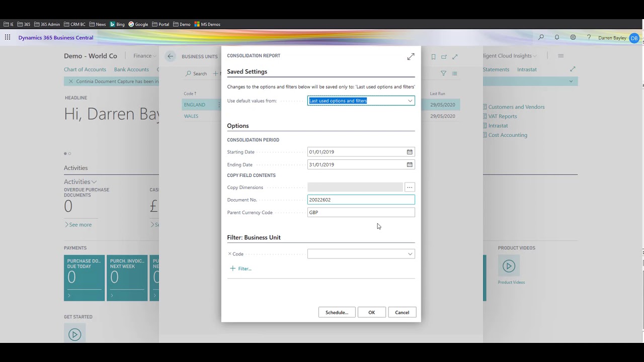
Task: Remove the Code filter with the x icon
Action: 229,254
